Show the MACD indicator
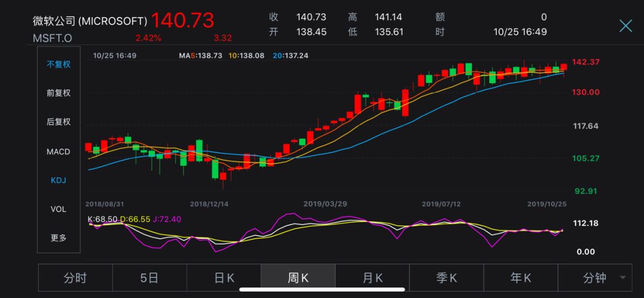644x298 pixels. point(58,152)
